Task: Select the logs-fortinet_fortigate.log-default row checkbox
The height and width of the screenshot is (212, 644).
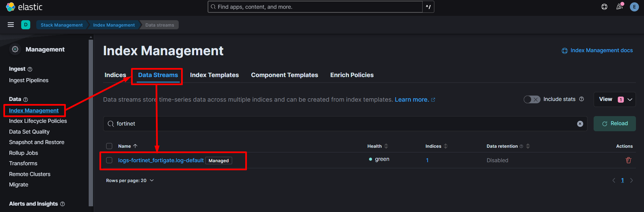Action: click(109, 160)
